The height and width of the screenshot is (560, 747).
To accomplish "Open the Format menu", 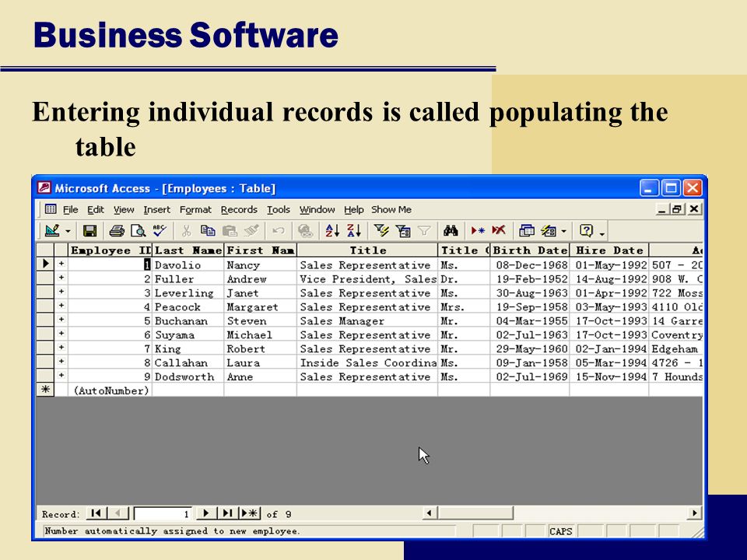I will [195, 209].
